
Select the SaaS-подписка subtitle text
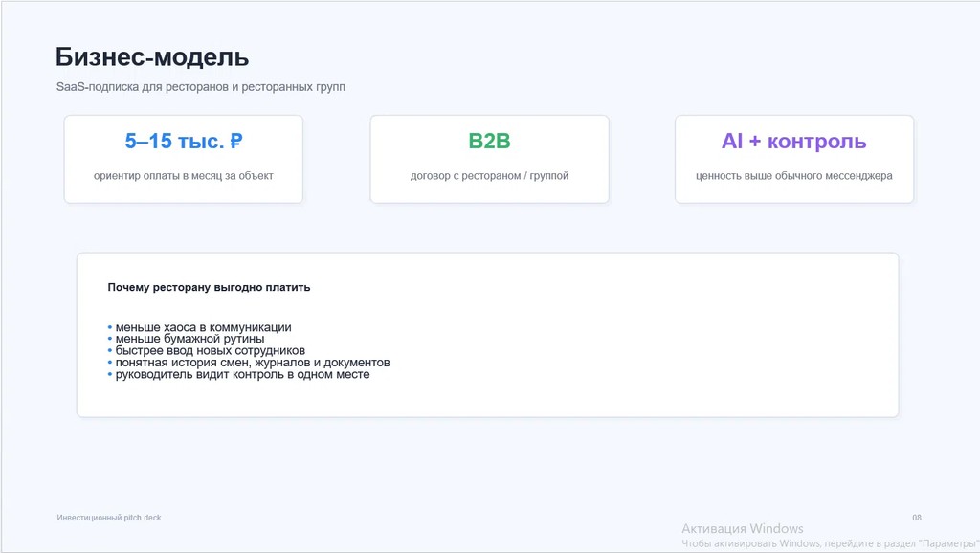201,87
